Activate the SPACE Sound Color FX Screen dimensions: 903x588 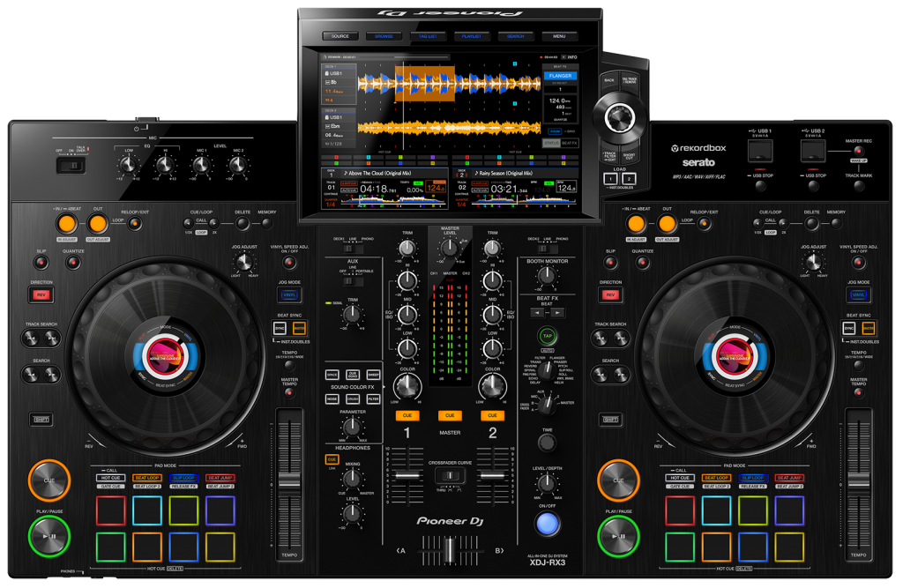[x=331, y=376]
